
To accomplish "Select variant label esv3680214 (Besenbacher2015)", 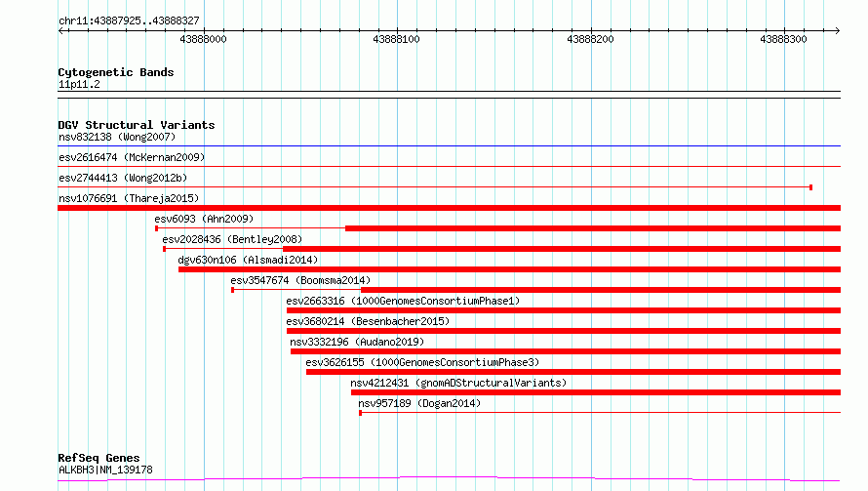I will (368, 321).
